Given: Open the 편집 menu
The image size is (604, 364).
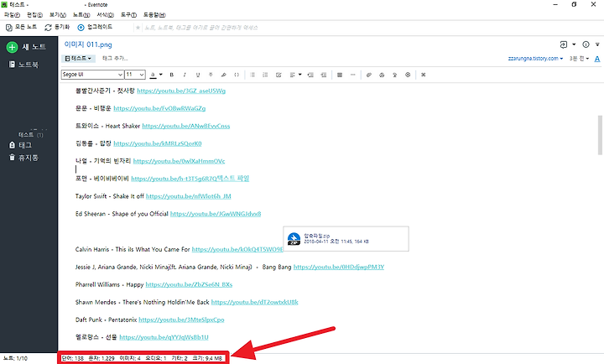Looking at the screenshot, I should pyautogui.click(x=34, y=14).
